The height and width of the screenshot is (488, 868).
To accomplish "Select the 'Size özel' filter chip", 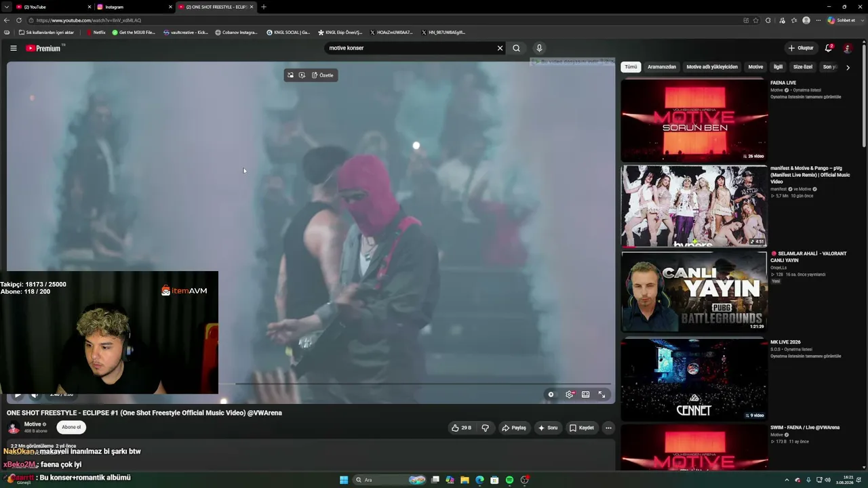I will pos(803,67).
